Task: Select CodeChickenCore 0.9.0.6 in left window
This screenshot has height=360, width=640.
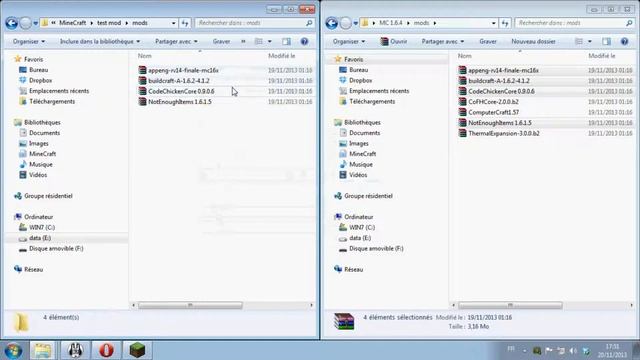Action: [181, 91]
